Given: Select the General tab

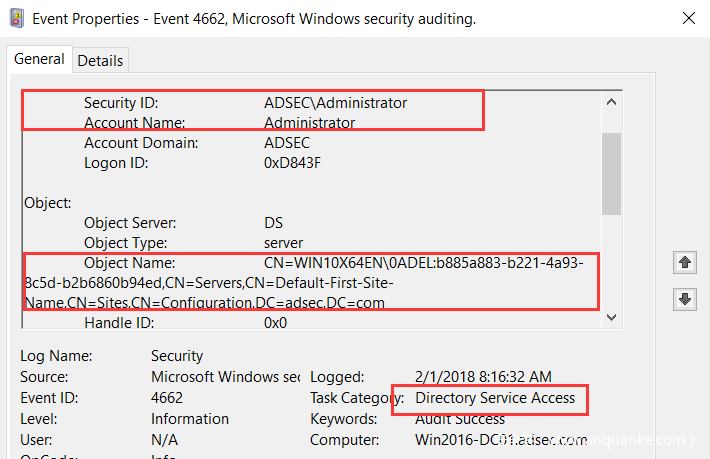Looking at the screenshot, I should tap(39, 59).
